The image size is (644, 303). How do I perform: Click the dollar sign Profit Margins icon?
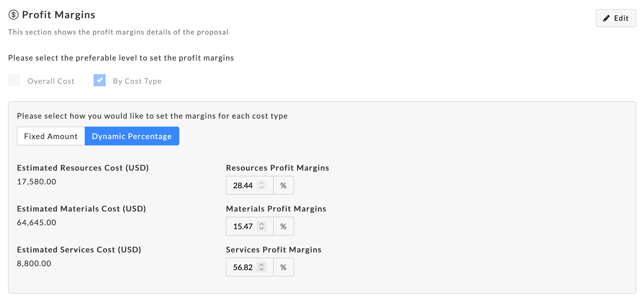click(13, 15)
